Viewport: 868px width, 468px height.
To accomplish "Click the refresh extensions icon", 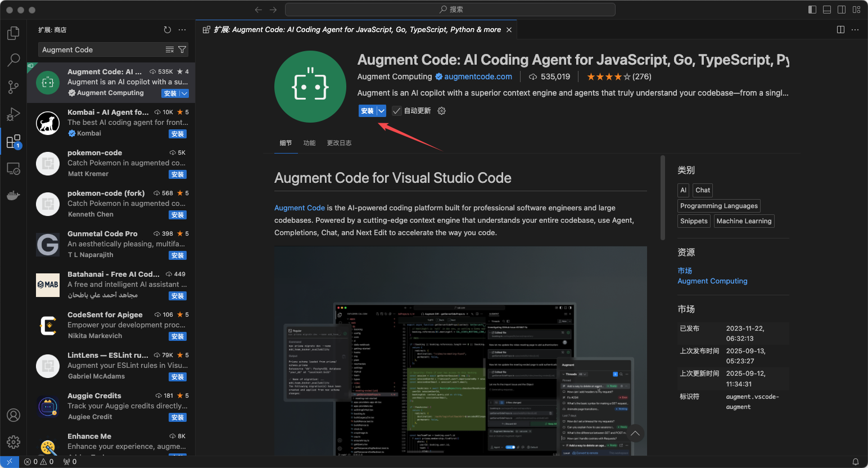I will pos(167,30).
